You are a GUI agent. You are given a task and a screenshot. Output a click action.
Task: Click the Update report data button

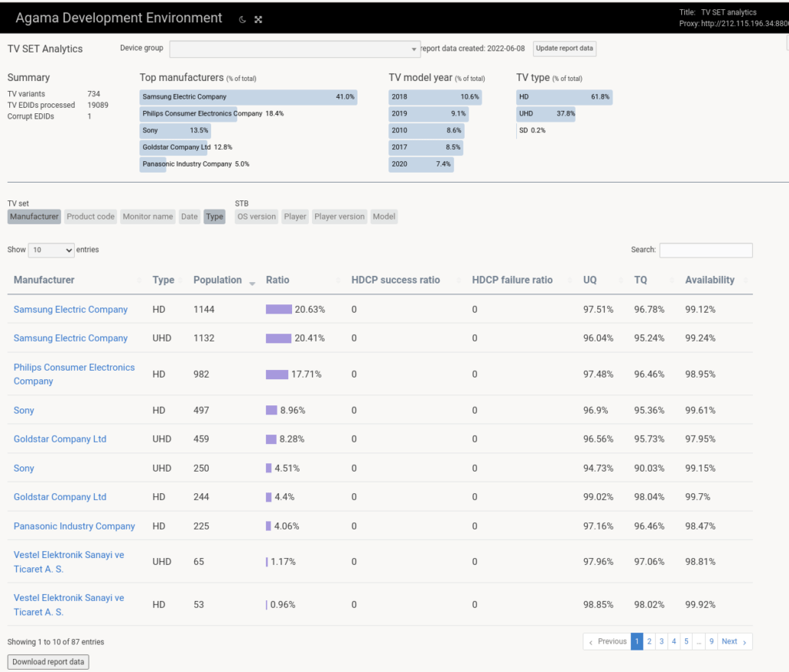point(565,49)
